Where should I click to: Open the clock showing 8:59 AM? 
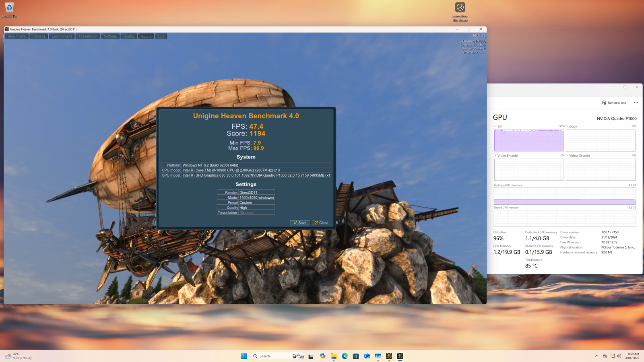632,356
